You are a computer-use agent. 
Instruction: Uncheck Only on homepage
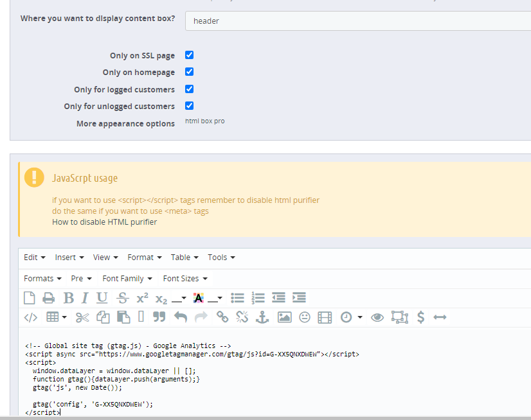189,72
